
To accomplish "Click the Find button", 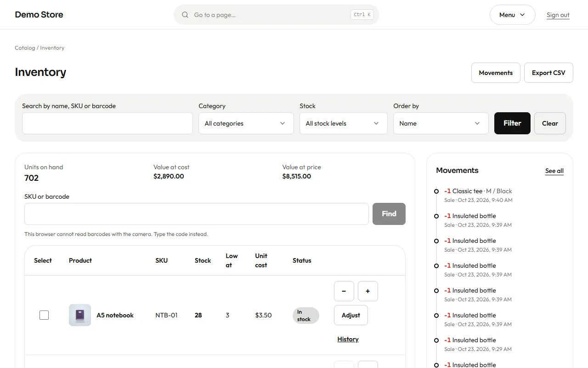I will click(x=389, y=214).
